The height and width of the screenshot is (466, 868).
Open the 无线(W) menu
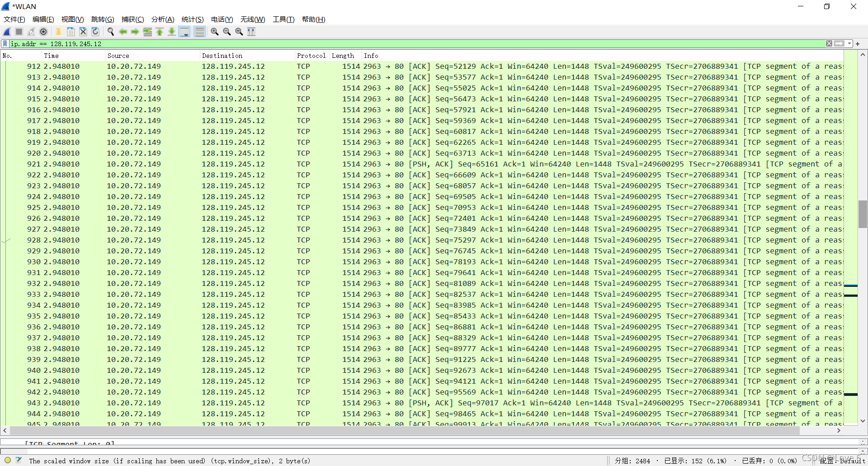[x=253, y=19]
